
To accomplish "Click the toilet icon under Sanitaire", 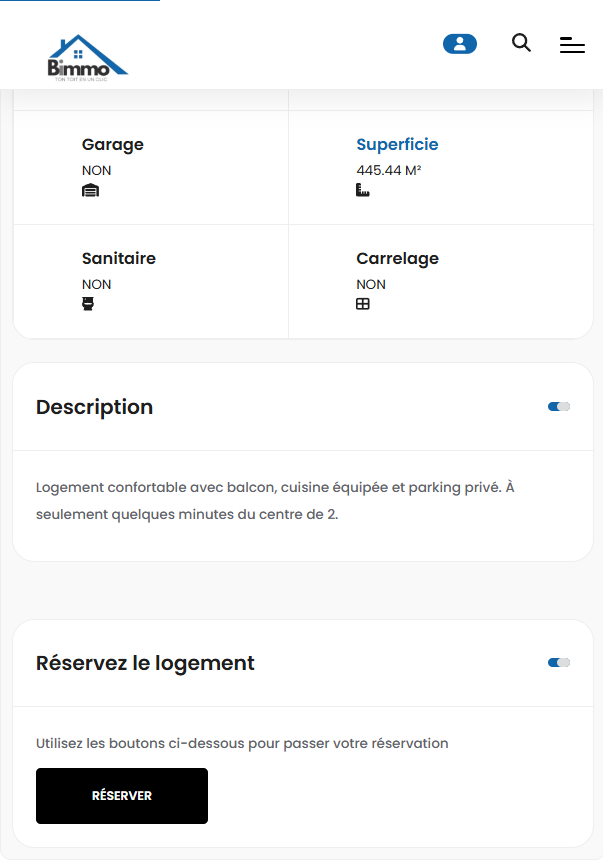I will click(x=89, y=304).
